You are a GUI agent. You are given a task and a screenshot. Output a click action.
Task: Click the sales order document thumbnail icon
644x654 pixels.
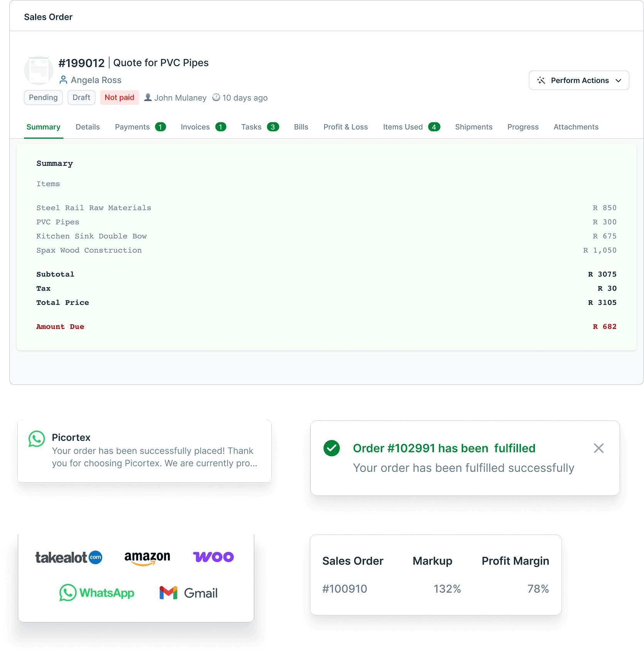click(39, 71)
